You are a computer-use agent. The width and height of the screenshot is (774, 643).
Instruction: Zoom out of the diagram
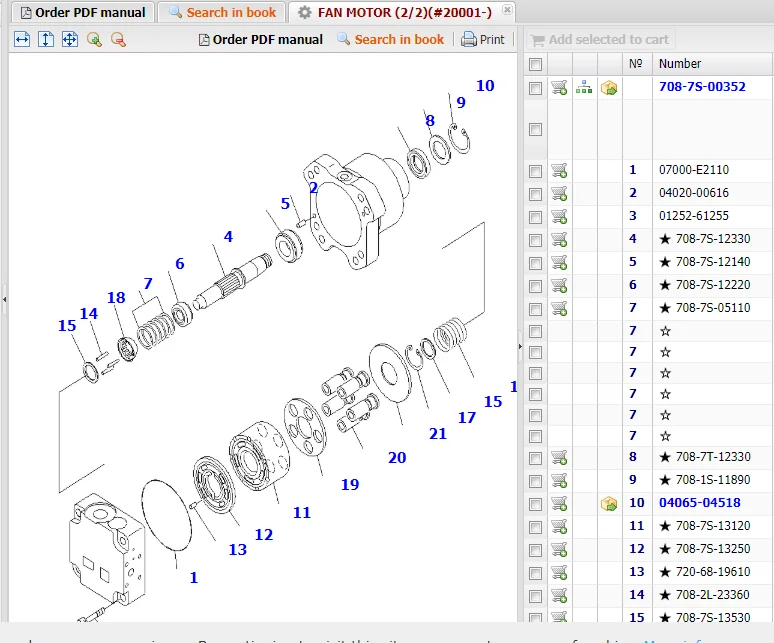[118, 40]
